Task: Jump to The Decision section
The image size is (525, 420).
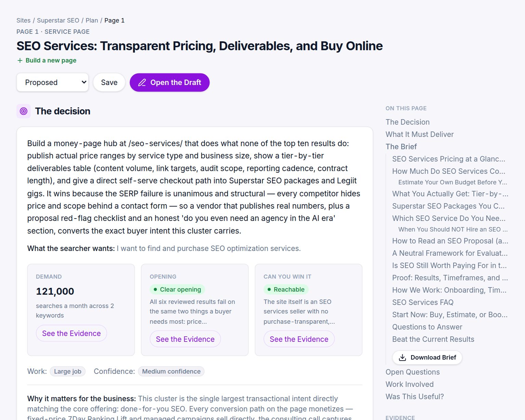Action: click(x=407, y=122)
